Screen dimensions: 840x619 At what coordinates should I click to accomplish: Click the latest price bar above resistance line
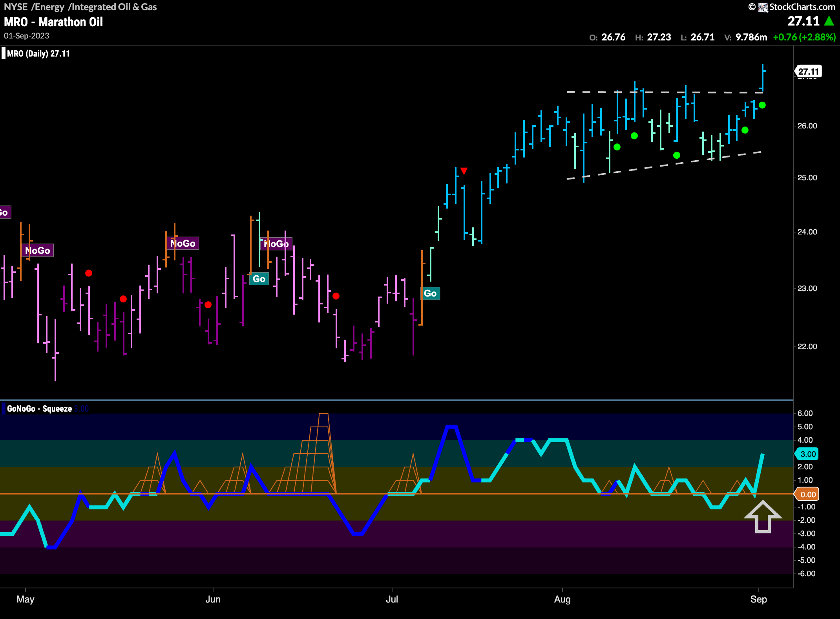(x=763, y=78)
